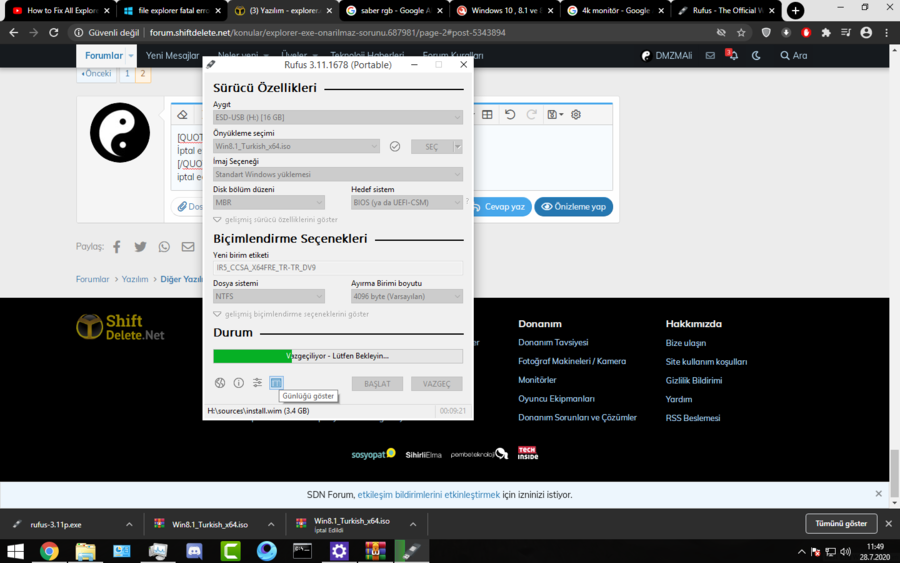Dismiss the SDN Forum notification banner
This screenshot has height=563, width=900.
(x=878, y=494)
